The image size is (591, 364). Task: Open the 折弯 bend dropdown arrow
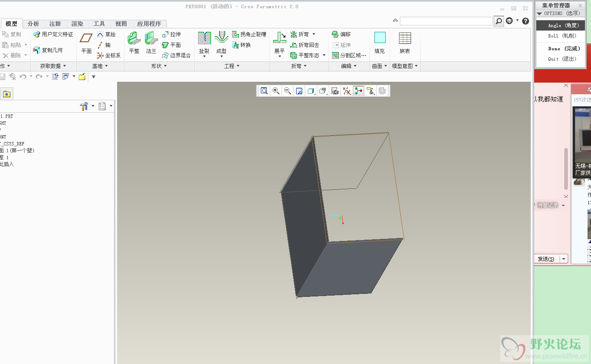[x=314, y=34]
